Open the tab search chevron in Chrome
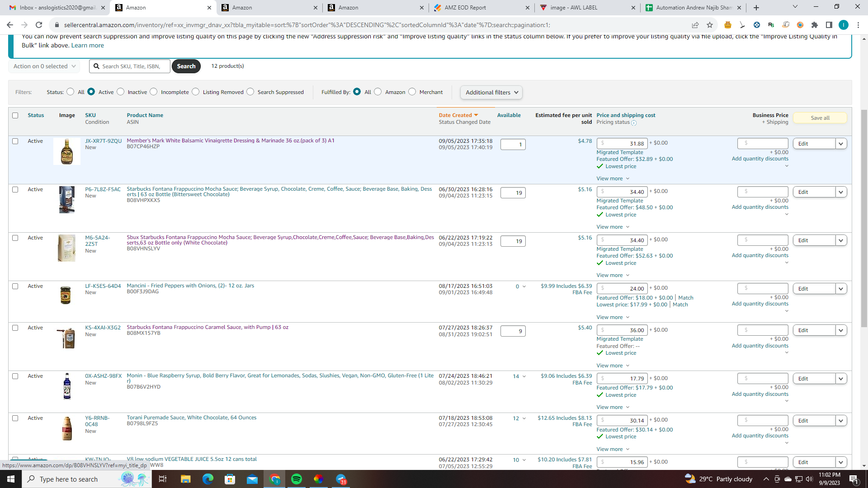The height and width of the screenshot is (488, 868). 795,7
